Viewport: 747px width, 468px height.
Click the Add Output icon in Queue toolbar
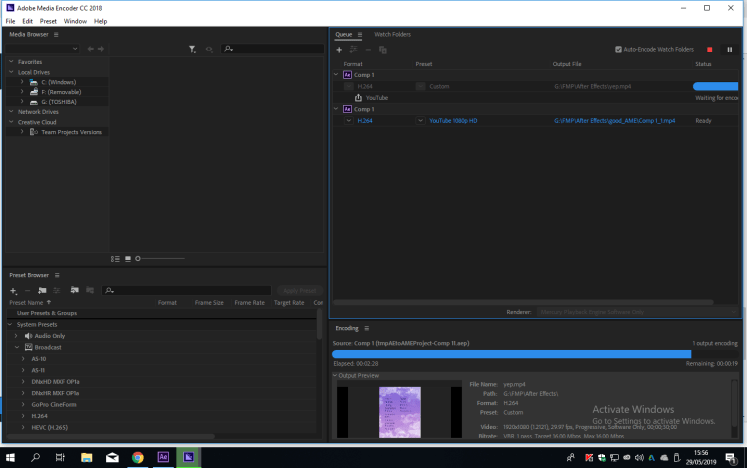point(353,50)
